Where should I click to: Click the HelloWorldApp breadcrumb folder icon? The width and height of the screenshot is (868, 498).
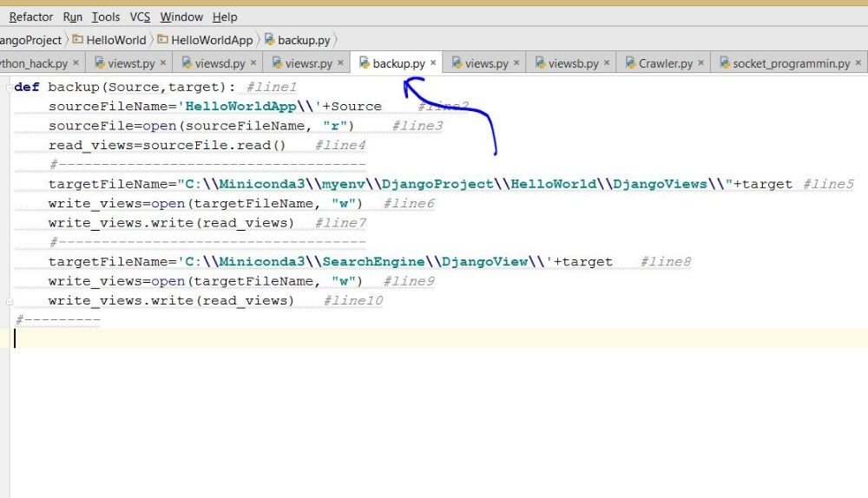[x=163, y=39]
